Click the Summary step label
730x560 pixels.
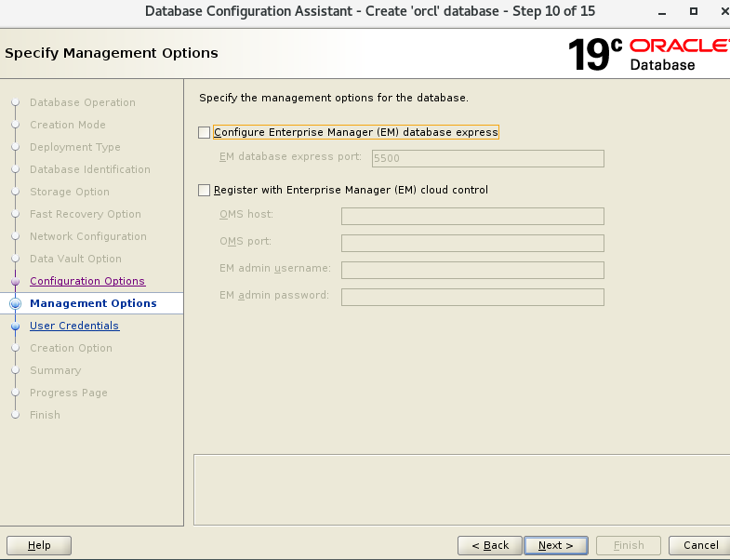(56, 370)
